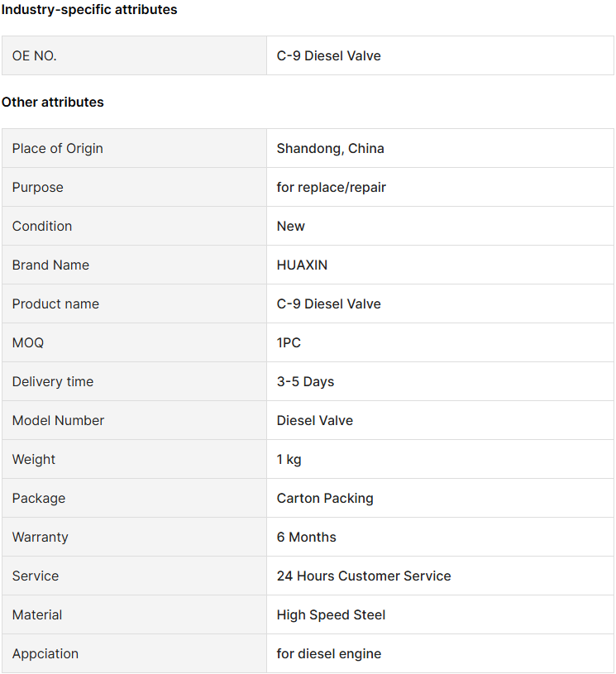The width and height of the screenshot is (616, 674).
Task: Click the brand name 'HUAXIN'
Action: coord(302,265)
